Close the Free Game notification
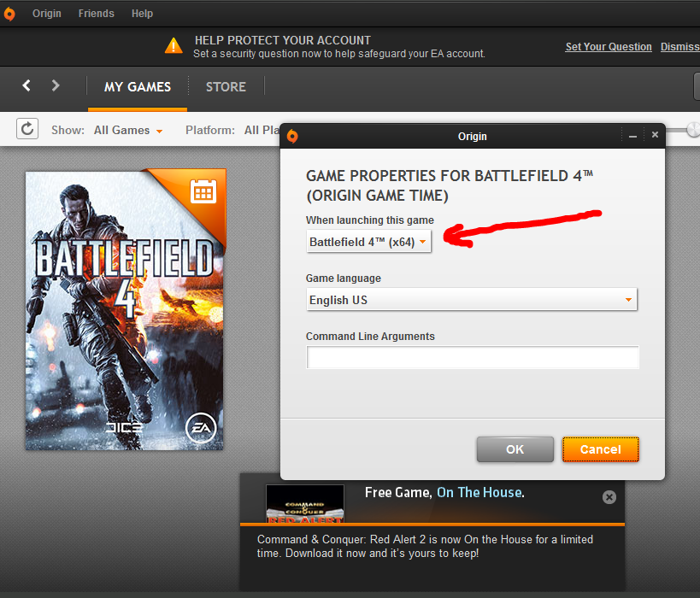This screenshot has height=598, width=700. [x=609, y=496]
